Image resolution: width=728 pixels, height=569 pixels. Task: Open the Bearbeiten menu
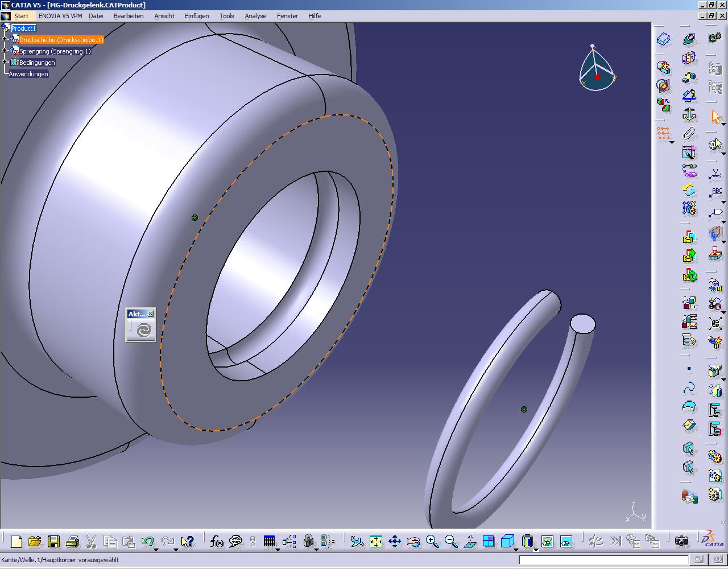129,16
